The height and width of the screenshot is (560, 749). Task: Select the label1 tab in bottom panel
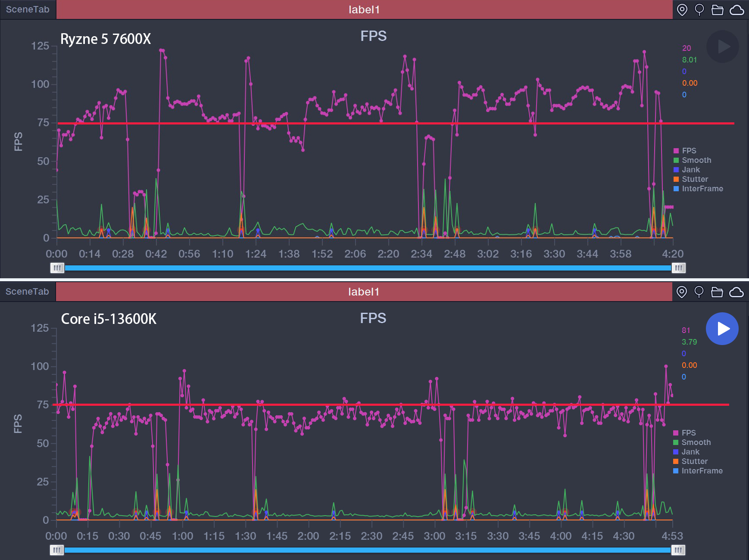364,292
